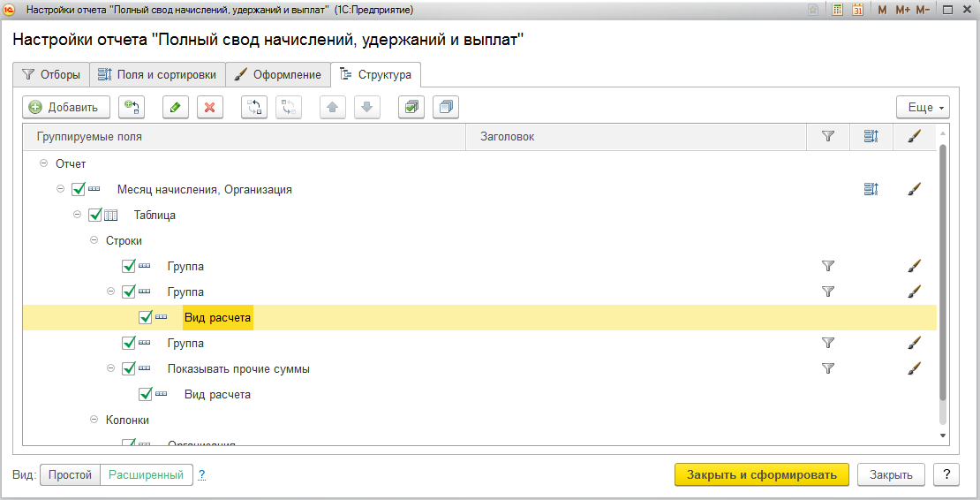Collapse the Строки section

pyautogui.click(x=94, y=240)
